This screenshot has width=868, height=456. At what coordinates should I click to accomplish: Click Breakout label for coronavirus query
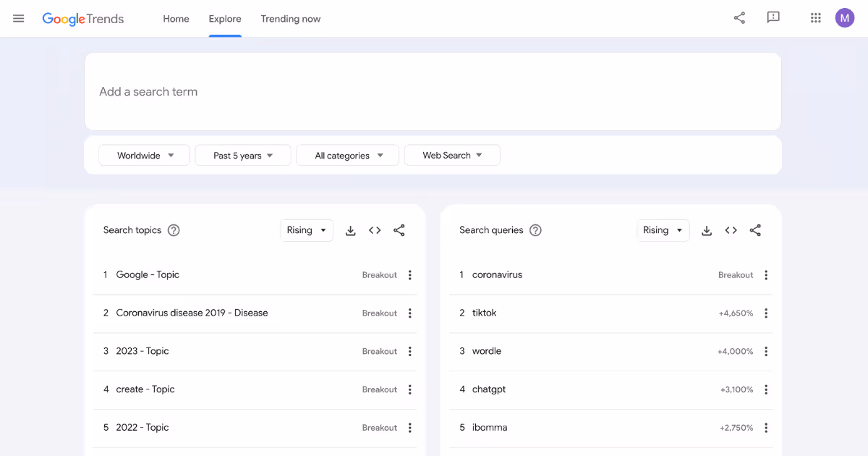736,275
